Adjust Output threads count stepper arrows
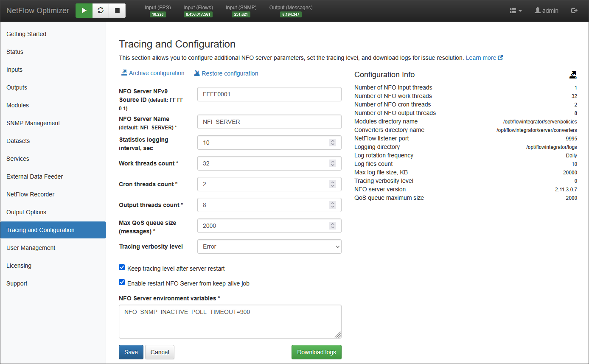 tap(333, 205)
